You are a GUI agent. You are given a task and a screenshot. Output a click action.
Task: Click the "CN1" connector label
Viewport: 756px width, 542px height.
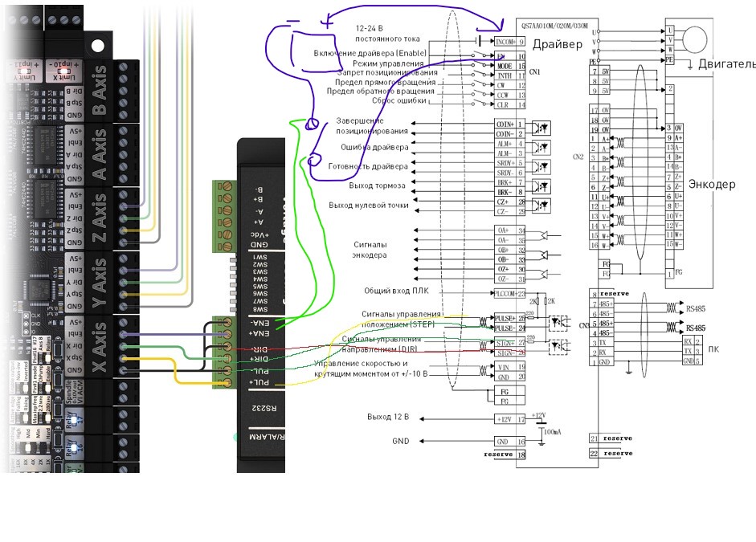coord(535,71)
